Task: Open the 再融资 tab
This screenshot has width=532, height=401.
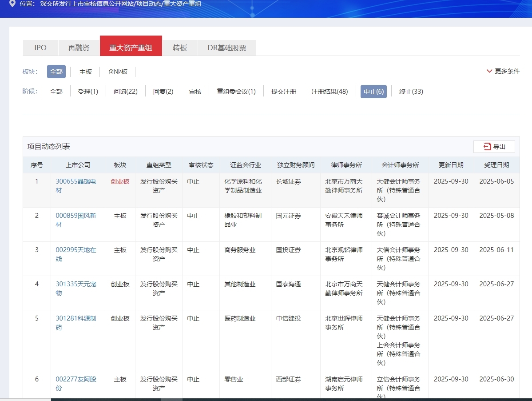Action: (79, 48)
